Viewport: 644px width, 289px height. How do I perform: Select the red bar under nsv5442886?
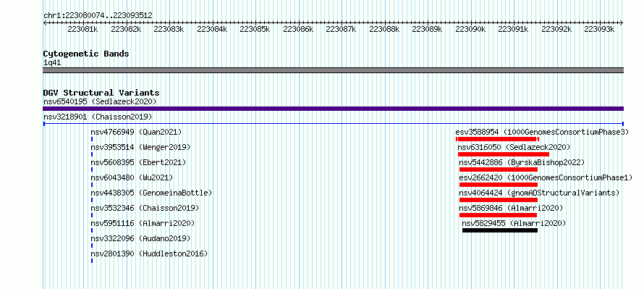499,169
